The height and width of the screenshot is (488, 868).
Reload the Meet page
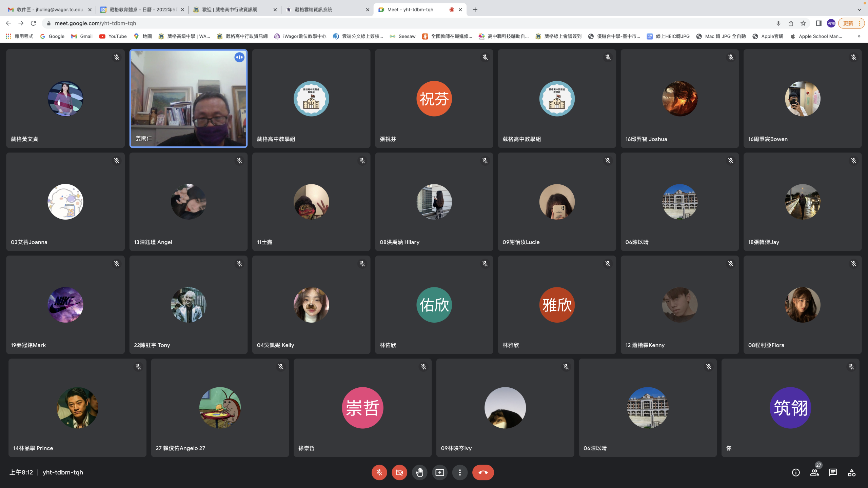(x=33, y=23)
